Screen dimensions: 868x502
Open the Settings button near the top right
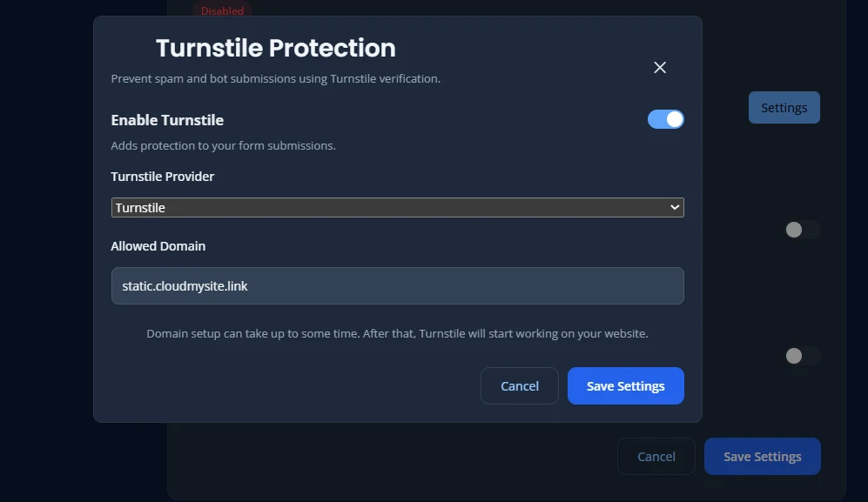point(783,107)
